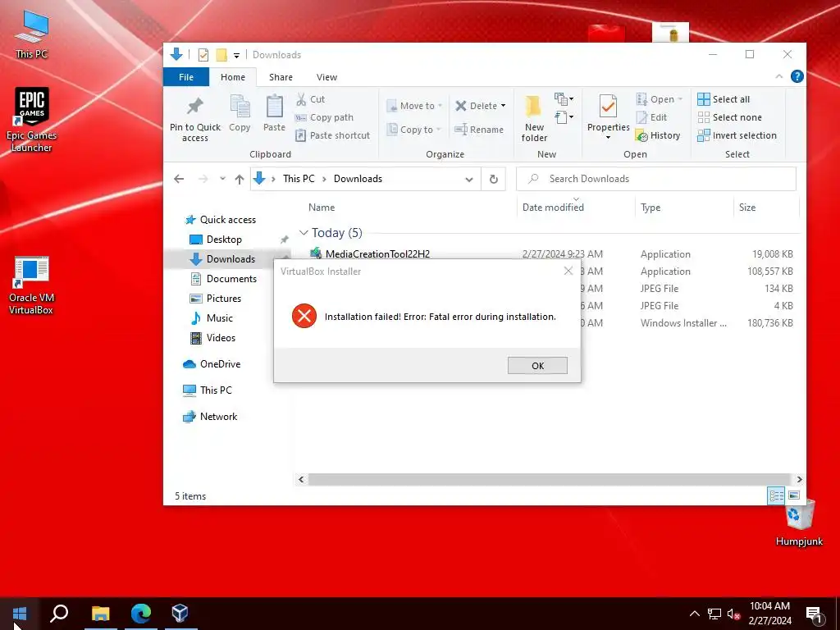Sort by Date modified column
840x630 pixels.
click(x=553, y=208)
